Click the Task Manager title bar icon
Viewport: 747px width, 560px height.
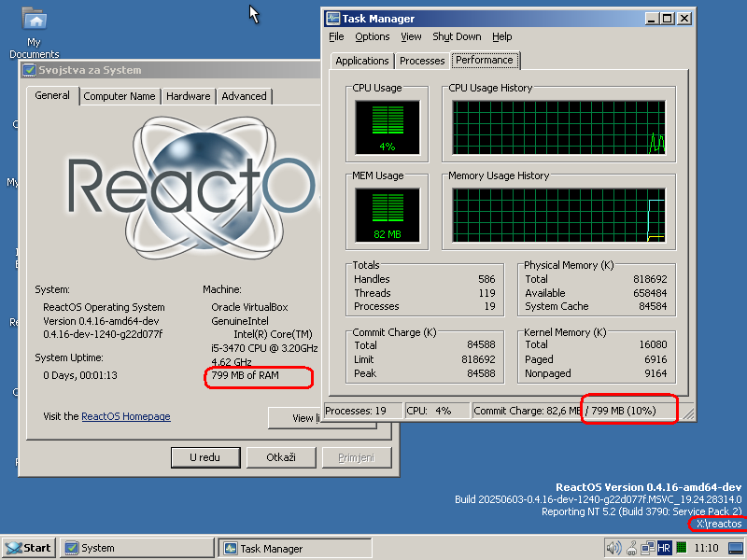coord(333,19)
